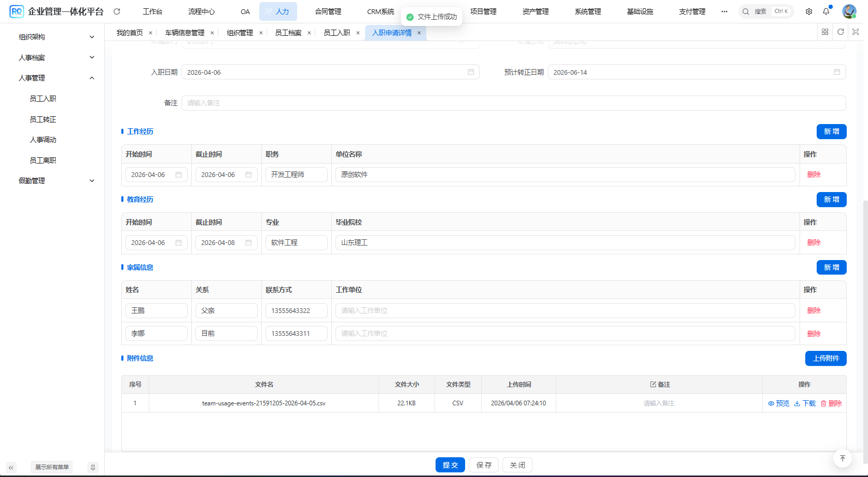Preview the uploaded CSV attachment
This screenshot has width=868, height=477.
pyautogui.click(x=779, y=403)
